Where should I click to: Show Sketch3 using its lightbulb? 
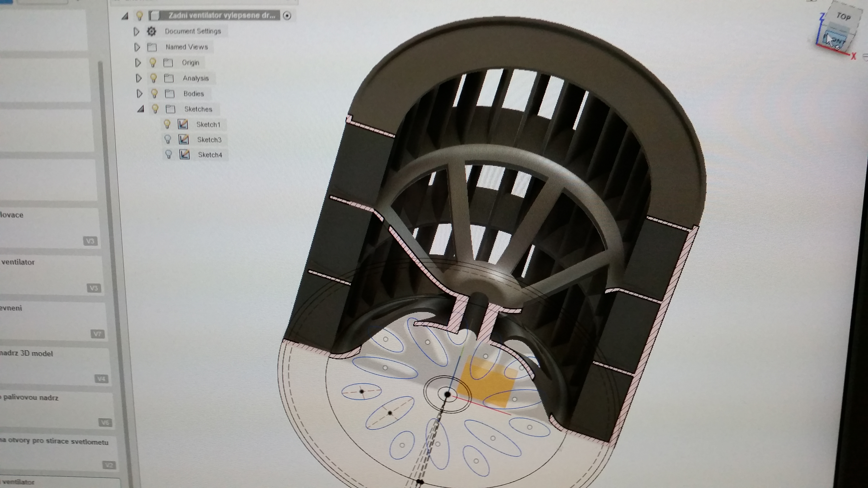coord(167,139)
